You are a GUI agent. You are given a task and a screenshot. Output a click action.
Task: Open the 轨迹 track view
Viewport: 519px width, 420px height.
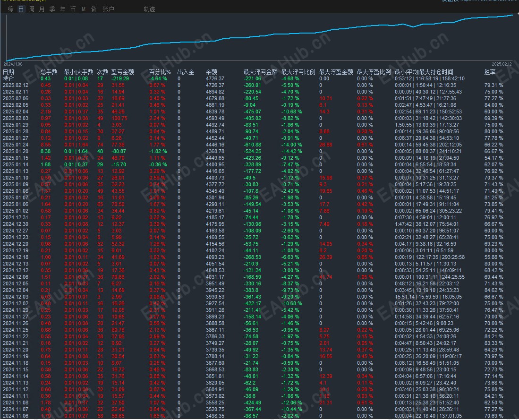(x=149, y=9)
